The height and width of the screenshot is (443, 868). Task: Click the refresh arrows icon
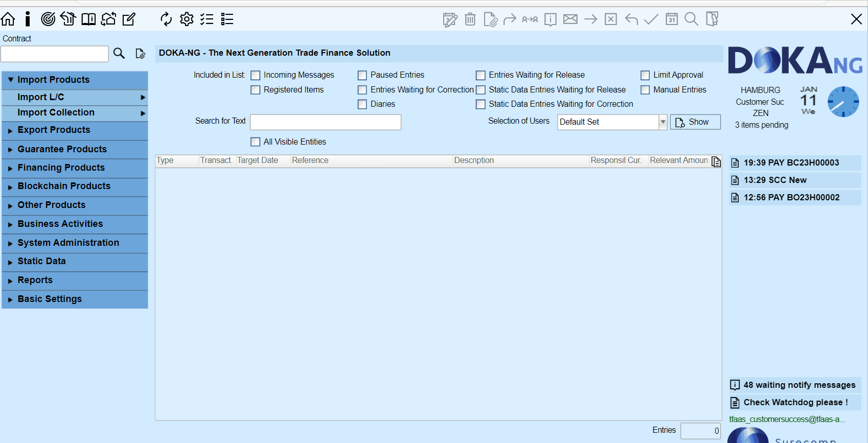[166, 19]
